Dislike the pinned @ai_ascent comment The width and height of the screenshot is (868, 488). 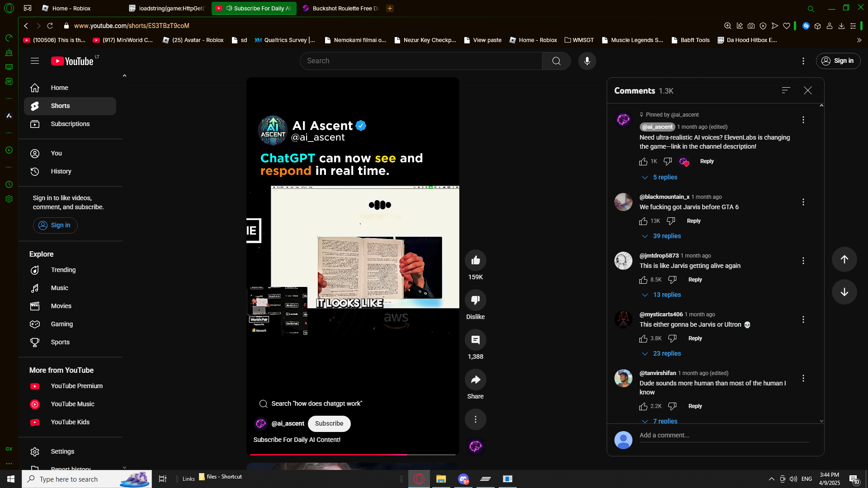click(667, 161)
